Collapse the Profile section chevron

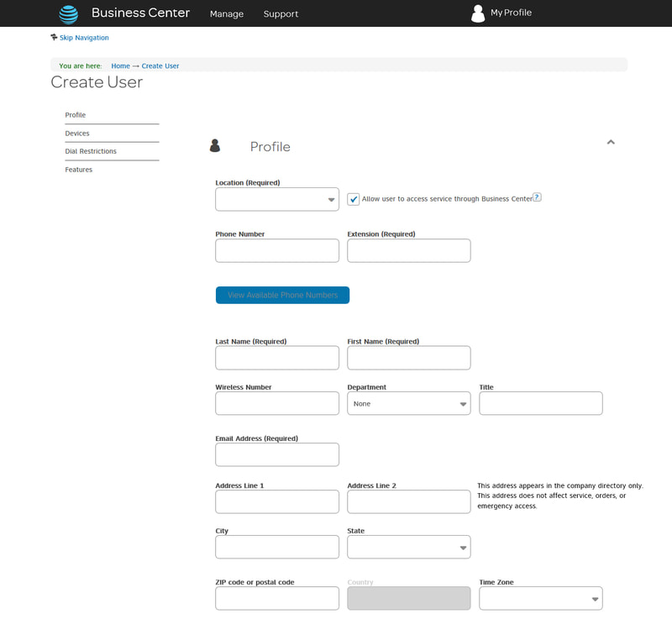611,142
